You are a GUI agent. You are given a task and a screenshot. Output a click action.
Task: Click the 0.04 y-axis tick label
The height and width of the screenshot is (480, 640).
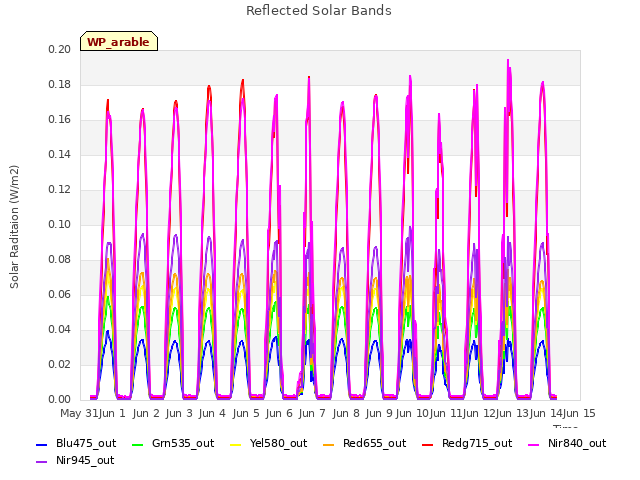(x=60, y=329)
